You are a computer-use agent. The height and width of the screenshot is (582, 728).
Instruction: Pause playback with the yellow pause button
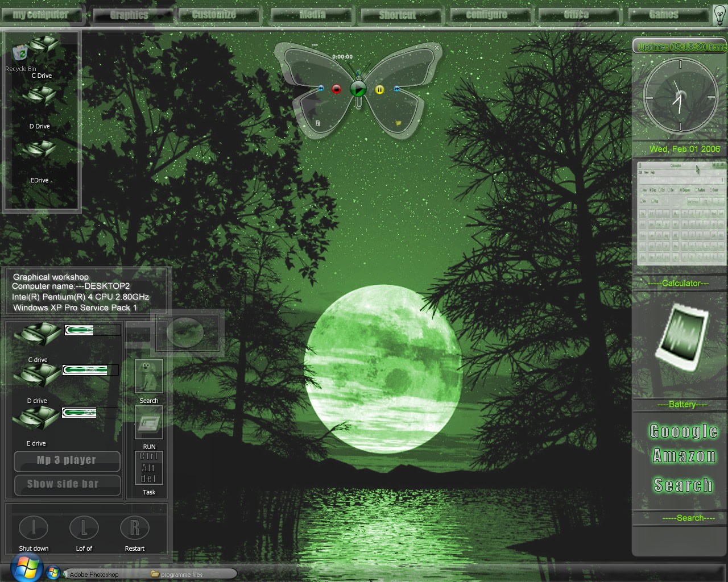pyautogui.click(x=380, y=89)
